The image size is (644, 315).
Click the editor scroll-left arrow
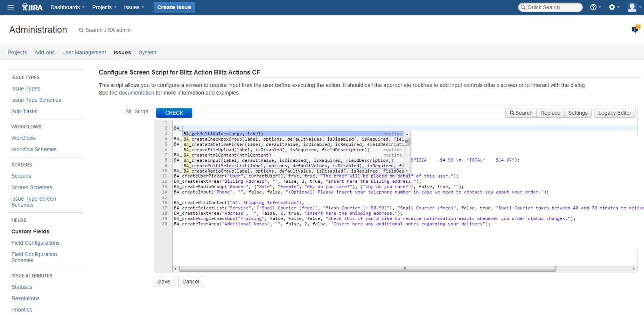(x=176, y=269)
